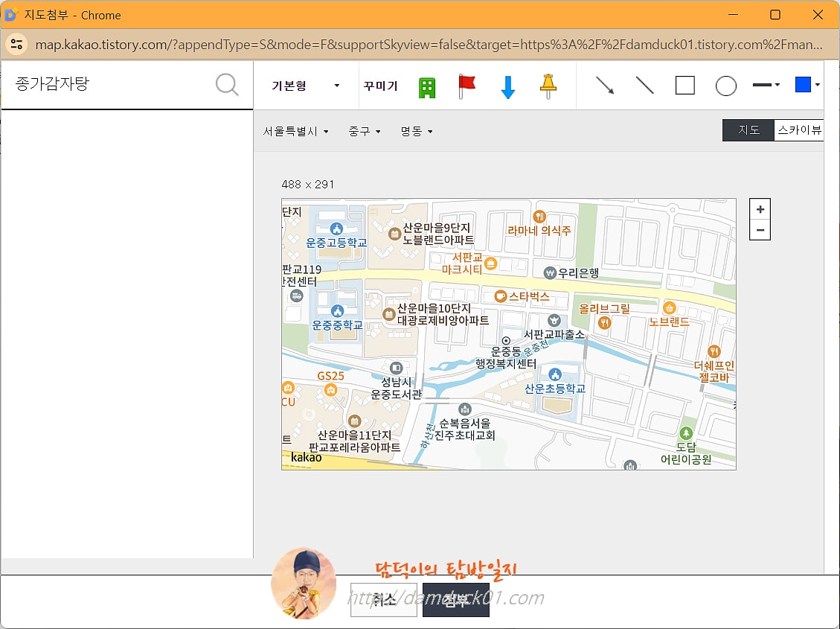Zoom in using the map plus control

760,209
